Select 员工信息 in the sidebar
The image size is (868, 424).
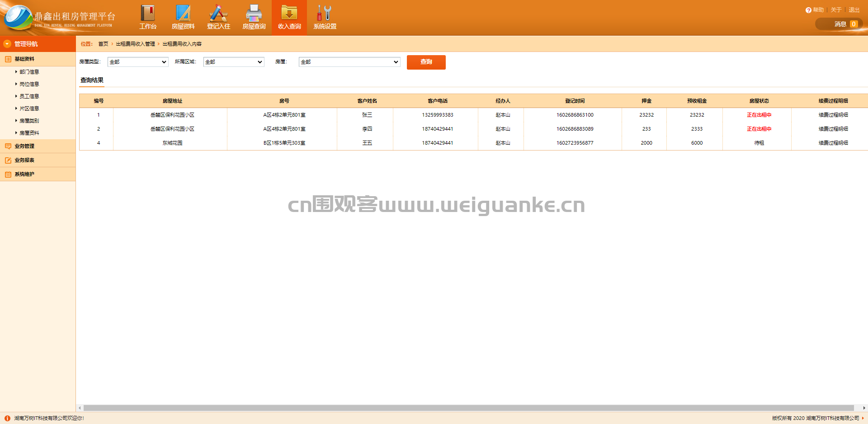29,96
